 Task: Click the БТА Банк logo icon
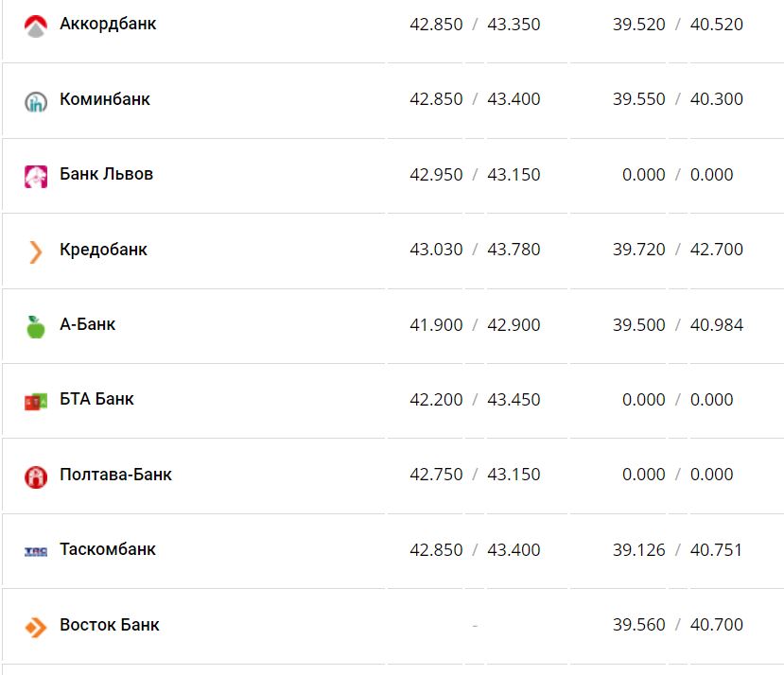pos(36,401)
